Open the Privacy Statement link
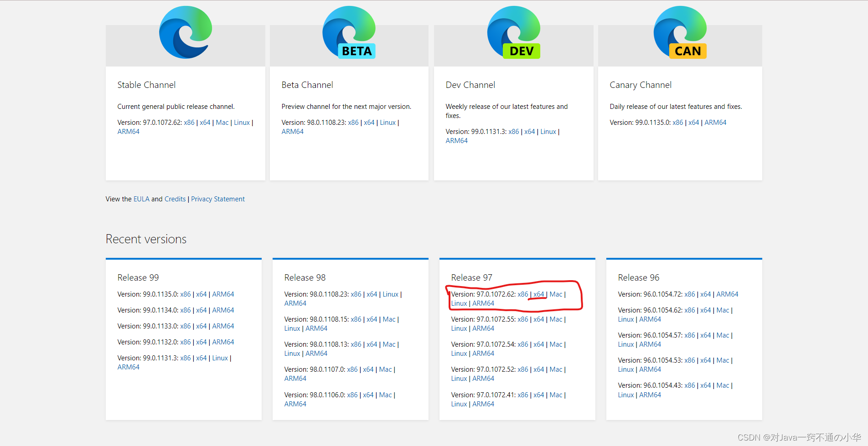The image size is (868, 446). 218,199
